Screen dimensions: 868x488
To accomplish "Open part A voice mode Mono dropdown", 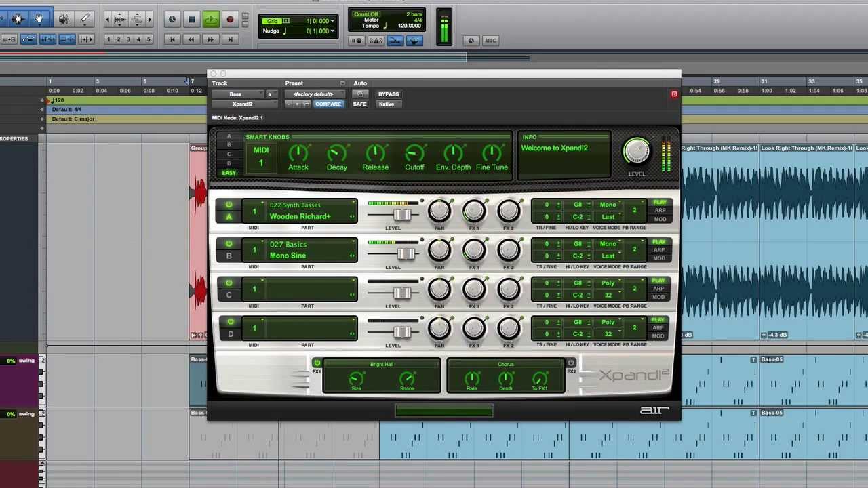I will click(x=609, y=205).
